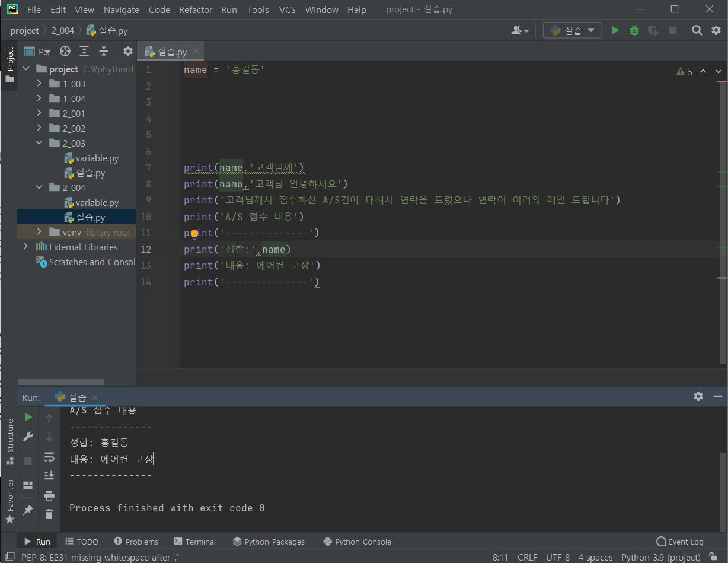Screen dimensions: 728x563
Task: Print the Run output with printer icon
Action: [x=49, y=495]
